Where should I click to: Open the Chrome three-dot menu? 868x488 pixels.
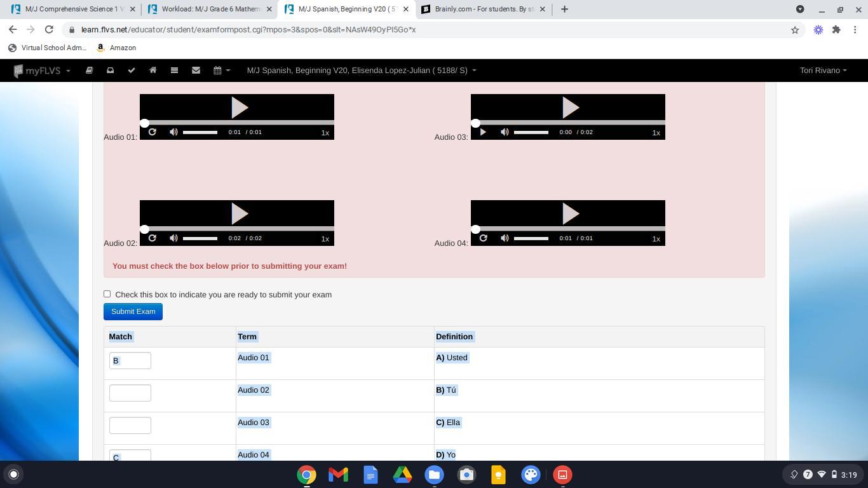click(x=855, y=30)
